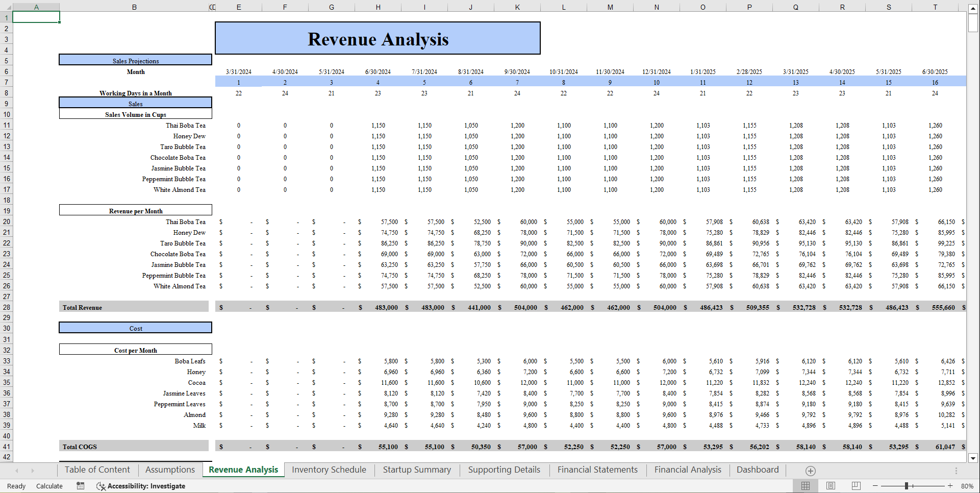980x493 pixels.
Task: Switch to Page Layout view icon
Action: pyautogui.click(x=831, y=486)
